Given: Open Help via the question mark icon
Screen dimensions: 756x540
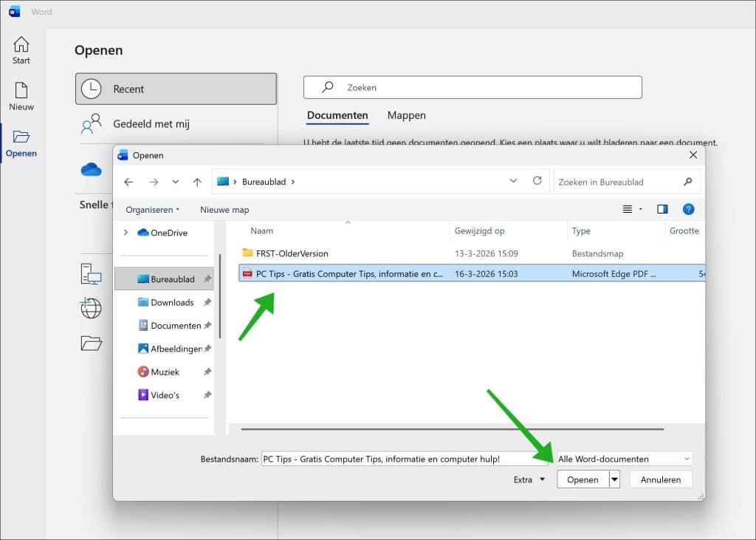Looking at the screenshot, I should (688, 209).
